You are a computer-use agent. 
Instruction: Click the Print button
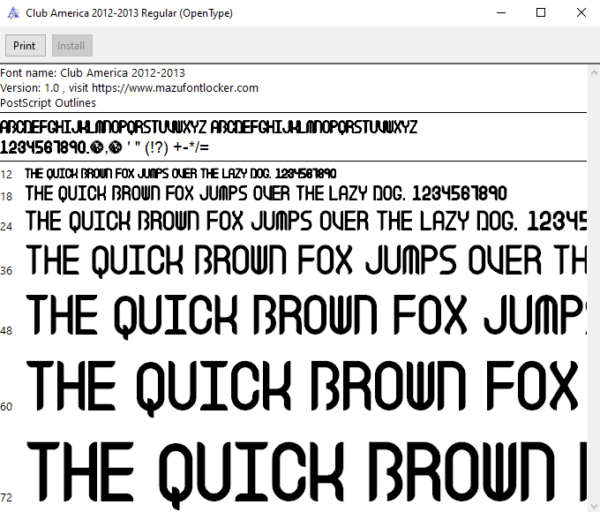pyautogui.click(x=25, y=46)
